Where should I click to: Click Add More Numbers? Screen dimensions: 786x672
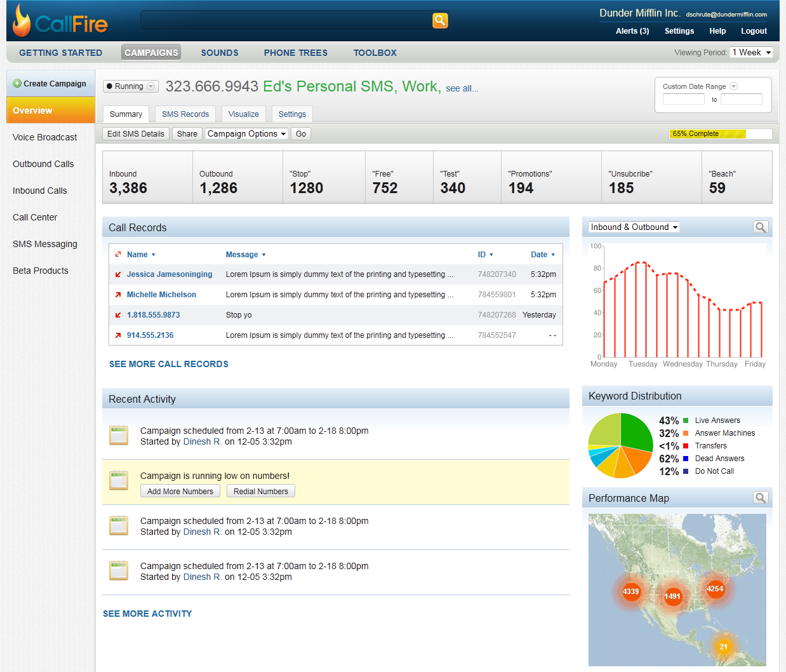click(180, 491)
